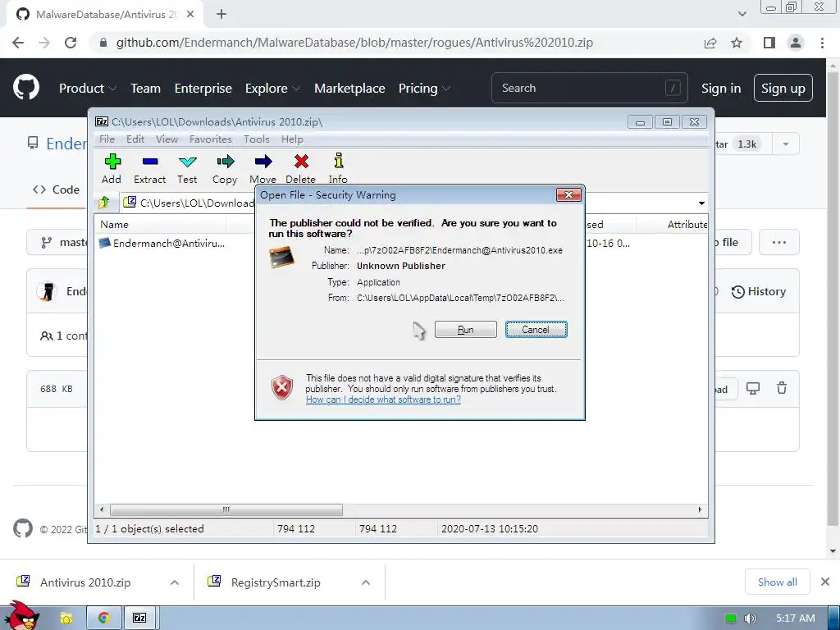Click the Chrome back arrow
The width and height of the screenshot is (840, 630).
point(18,43)
